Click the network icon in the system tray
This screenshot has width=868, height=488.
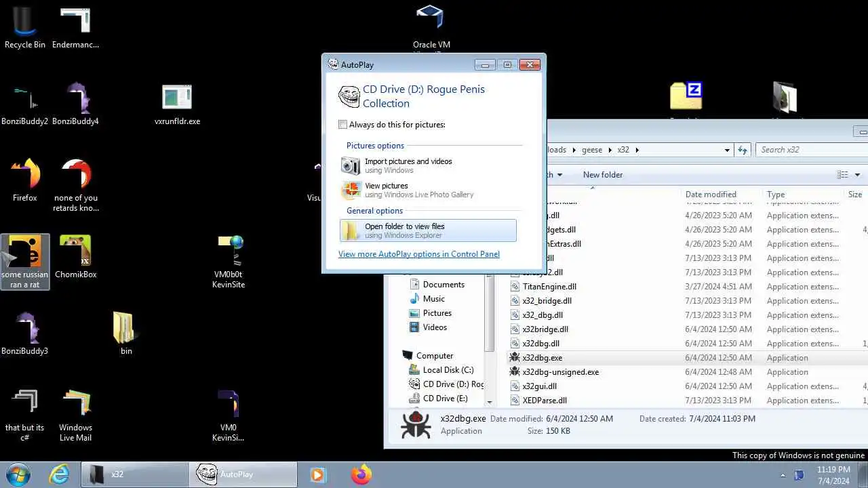pos(799,475)
